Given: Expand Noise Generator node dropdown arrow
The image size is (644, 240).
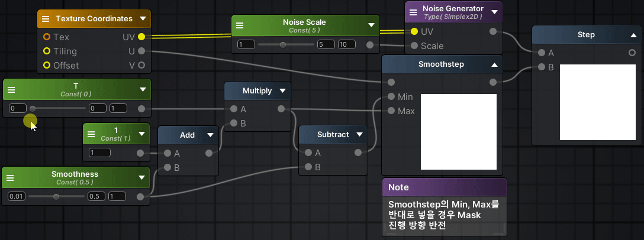Looking at the screenshot, I should tap(494, 12).
